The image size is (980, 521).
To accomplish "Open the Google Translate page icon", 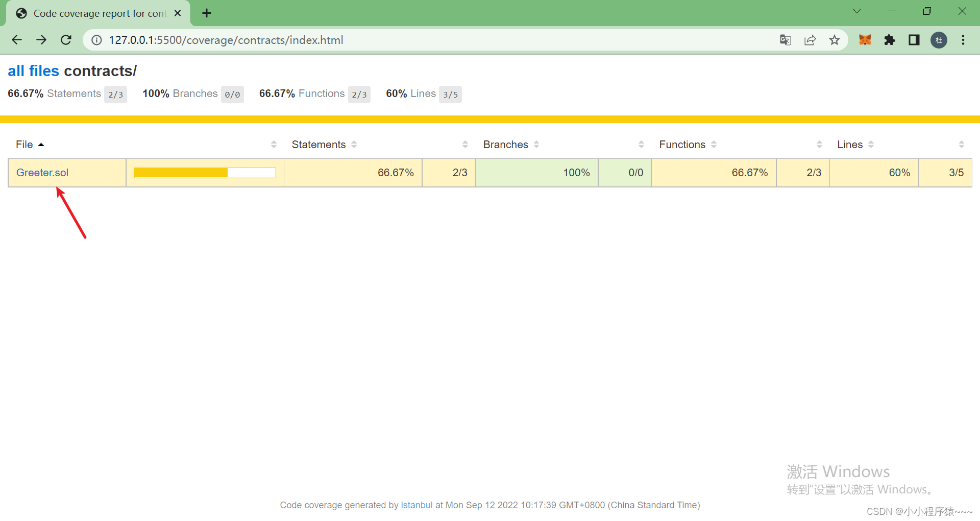I will [786, 40].
